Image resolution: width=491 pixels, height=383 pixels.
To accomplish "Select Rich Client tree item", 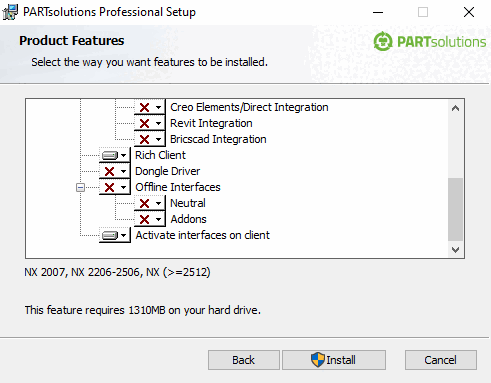I will click(160, 155).
